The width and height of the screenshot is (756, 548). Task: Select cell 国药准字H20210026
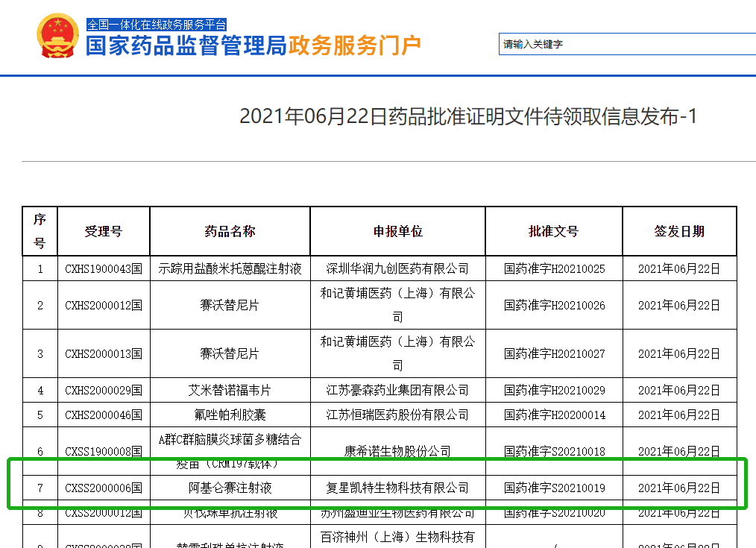coord(554,305)
